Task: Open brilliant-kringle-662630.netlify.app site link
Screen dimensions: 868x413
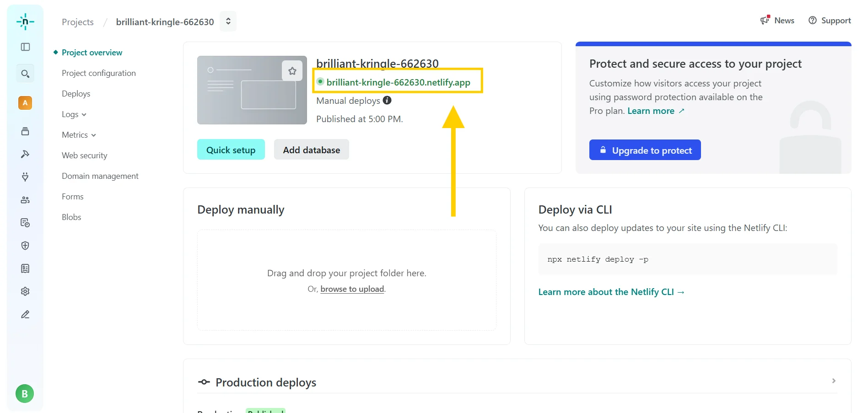Action: (398, 82)
